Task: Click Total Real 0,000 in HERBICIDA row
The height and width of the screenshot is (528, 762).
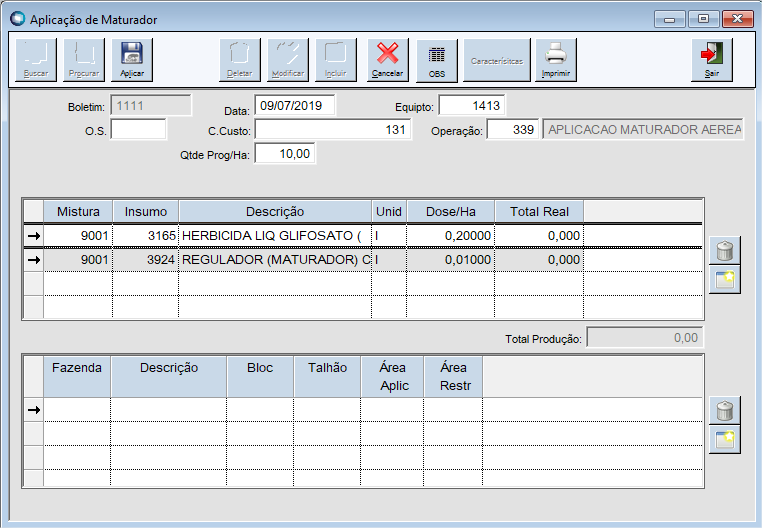Action: tap(539, 236)
